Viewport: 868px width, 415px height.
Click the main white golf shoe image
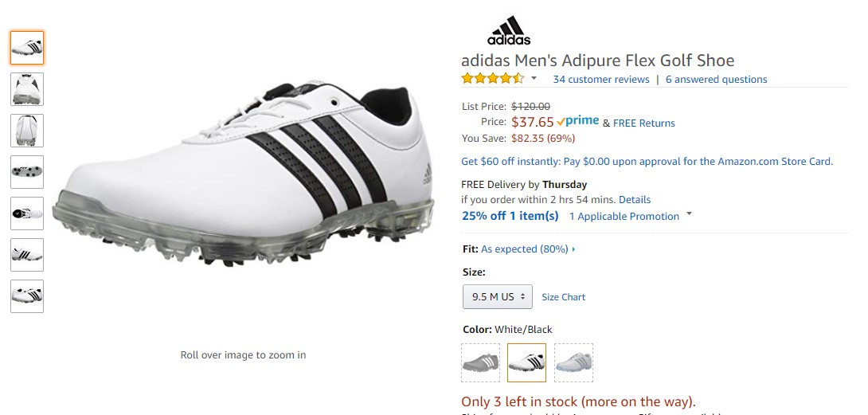(244, 175)
